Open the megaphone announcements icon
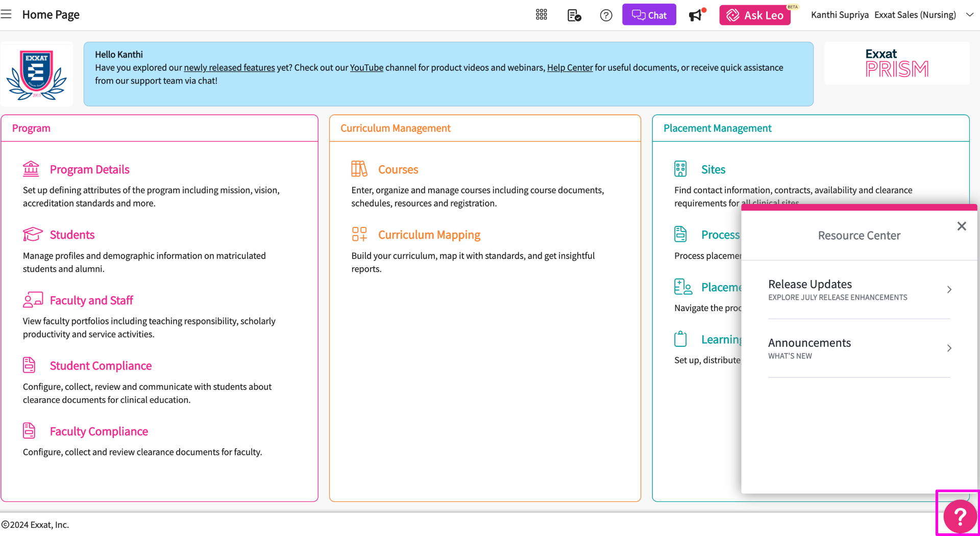The height and width of the screenshot is (536, 980). [x=696, y=15]
